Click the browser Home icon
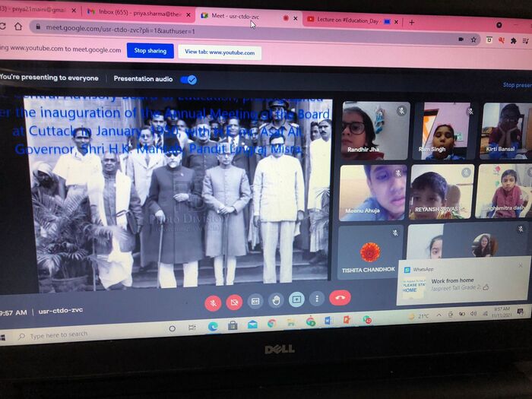 [18, 26]
